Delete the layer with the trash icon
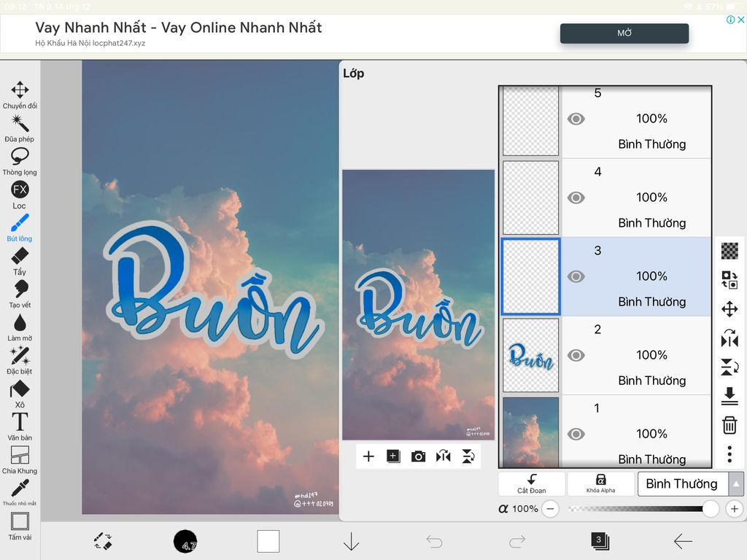The height and width of the screenshot is (560, 747). pos(729,425)
